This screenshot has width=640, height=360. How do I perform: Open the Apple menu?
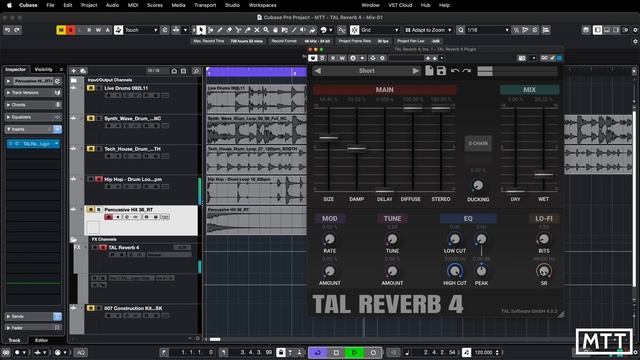9,5
